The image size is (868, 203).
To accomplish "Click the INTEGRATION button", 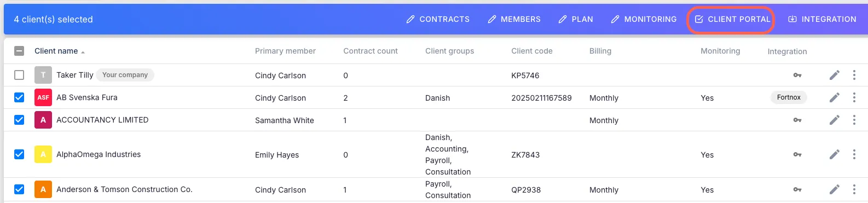I will click(822, 19).
